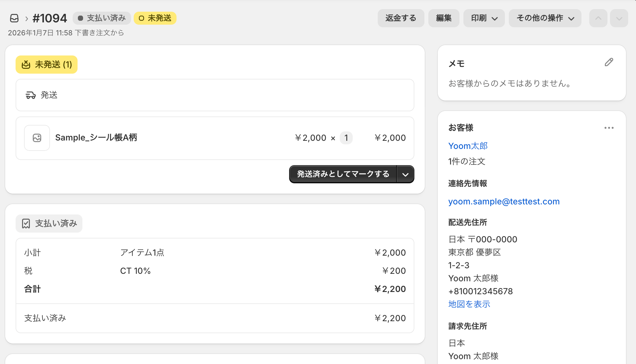Screen dimensions: 636x364
Task: Open customer section three-dots menu
Action: [609, 128]
